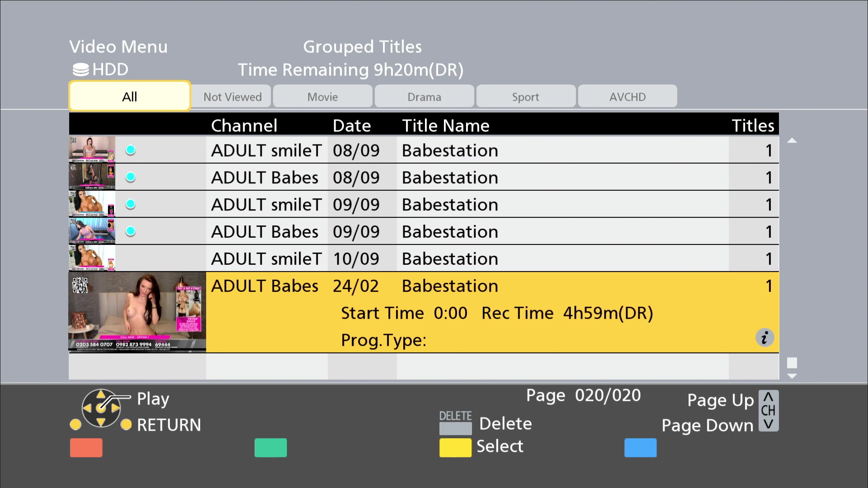Click the info icon in highlighted row
The width and height of the screenshot is (868, 488).
(764, 338)
